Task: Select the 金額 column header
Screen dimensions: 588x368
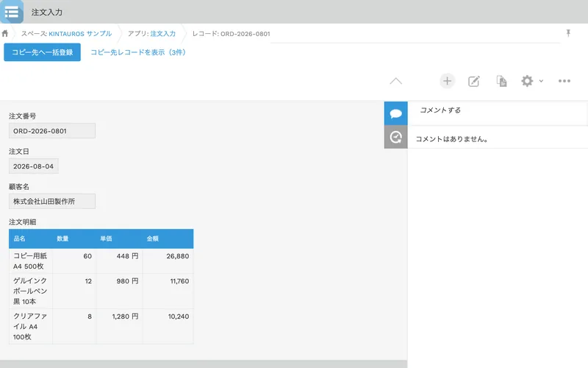Action: (x=153, y=238)
